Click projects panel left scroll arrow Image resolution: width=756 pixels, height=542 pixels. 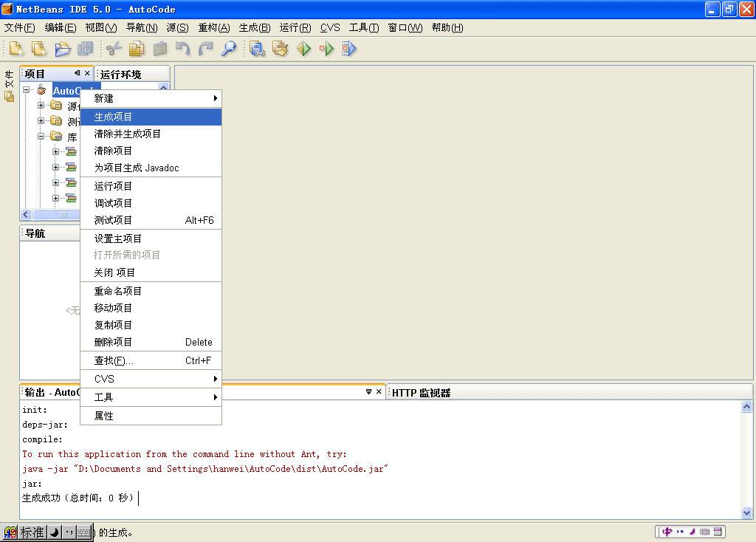(26, 214)
